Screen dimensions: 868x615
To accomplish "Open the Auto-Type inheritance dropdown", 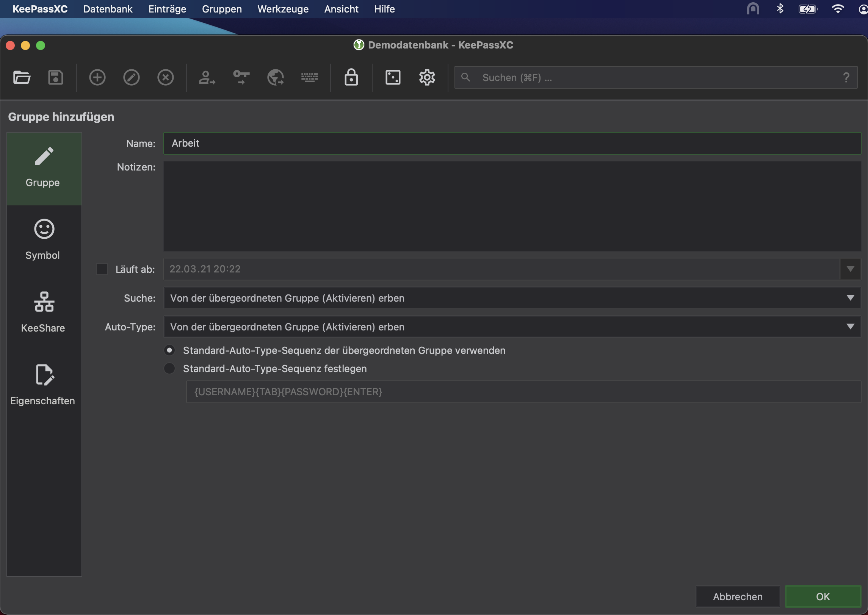I will tap(512, 327).
